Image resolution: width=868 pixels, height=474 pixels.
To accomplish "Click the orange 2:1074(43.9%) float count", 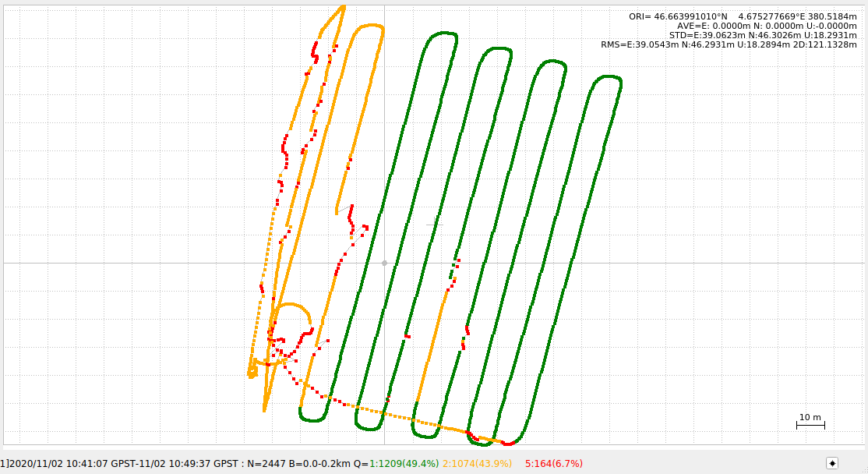I will [477, 464].
